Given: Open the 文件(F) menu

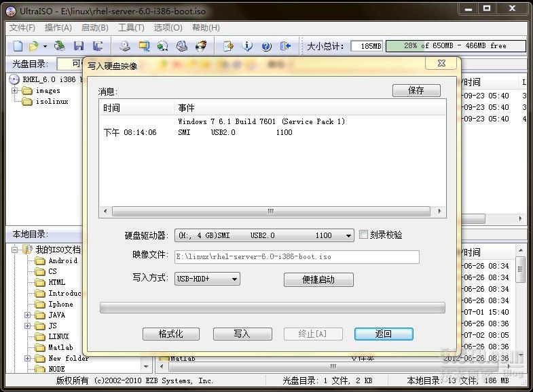Looking at the screenshot, I should pos(22,28).
